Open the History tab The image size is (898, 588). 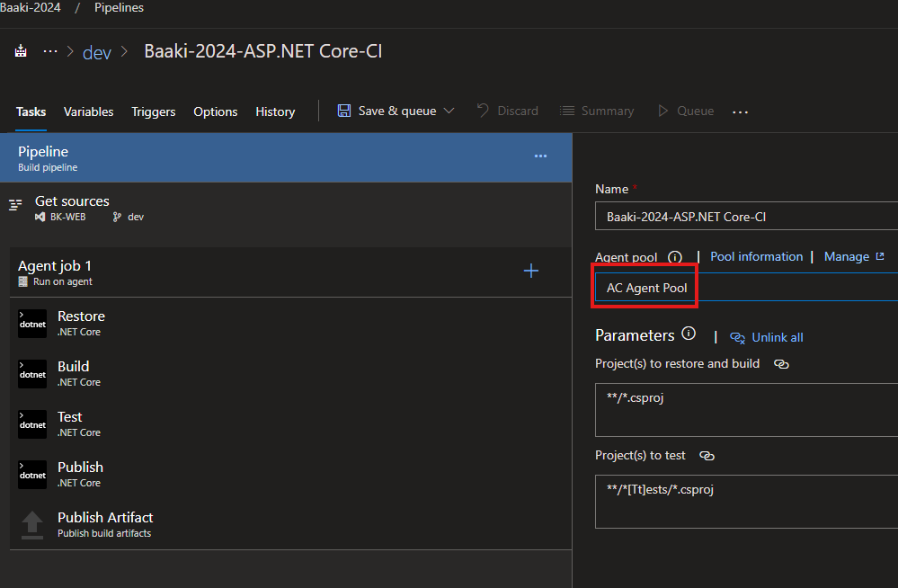click(x=275, y=111)
